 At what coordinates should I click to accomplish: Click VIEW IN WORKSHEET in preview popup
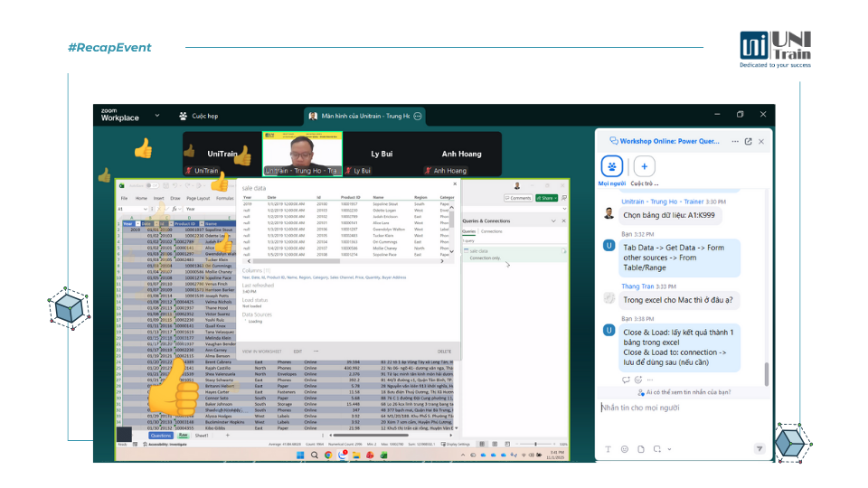pos(262,352)
